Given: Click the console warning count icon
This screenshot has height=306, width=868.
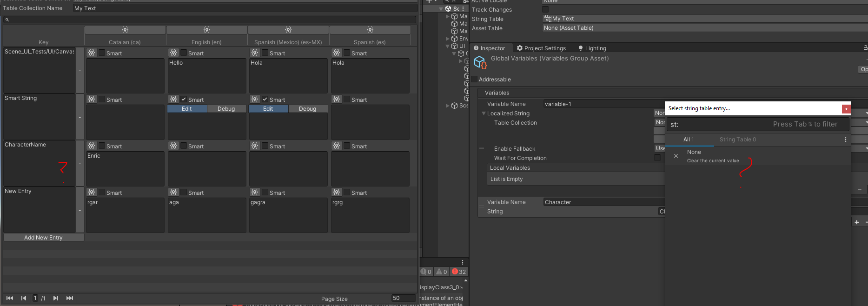Looking at the screenshot, I should (x=439, y=272).
